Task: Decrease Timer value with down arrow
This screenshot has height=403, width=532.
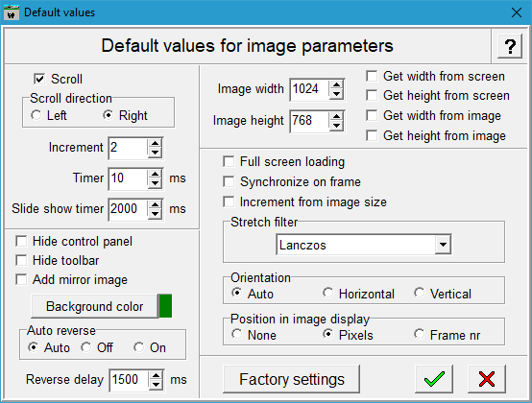Action: [x=155, y=183]
